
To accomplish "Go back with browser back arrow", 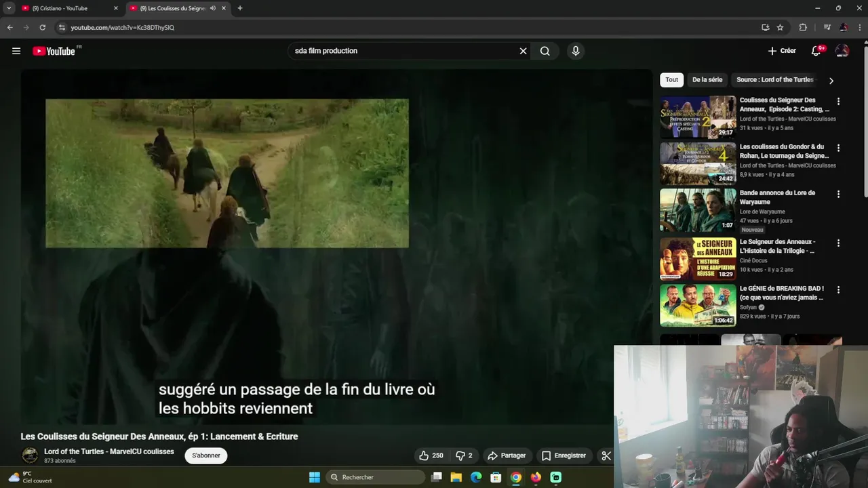I will (x=9, y=28).
